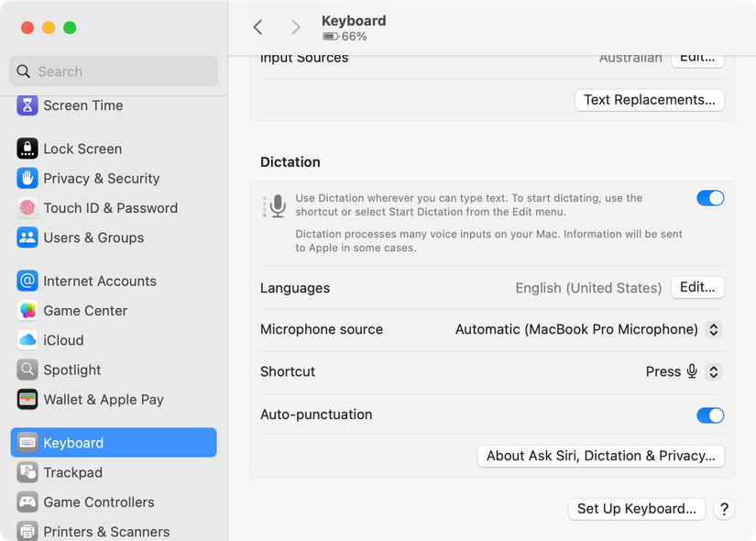Open About Ask Siri, Dictation & Privacy

pyautogui.click(x=601, y=456)
